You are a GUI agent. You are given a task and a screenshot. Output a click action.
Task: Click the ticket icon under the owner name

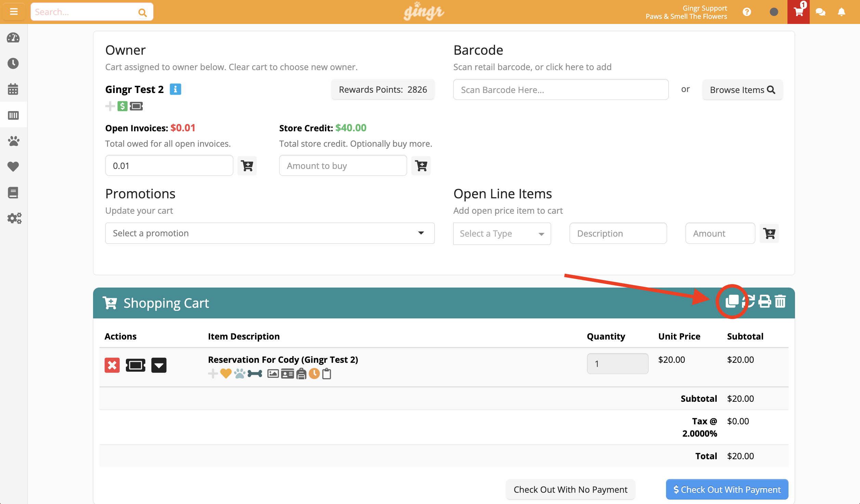(136, 106)
